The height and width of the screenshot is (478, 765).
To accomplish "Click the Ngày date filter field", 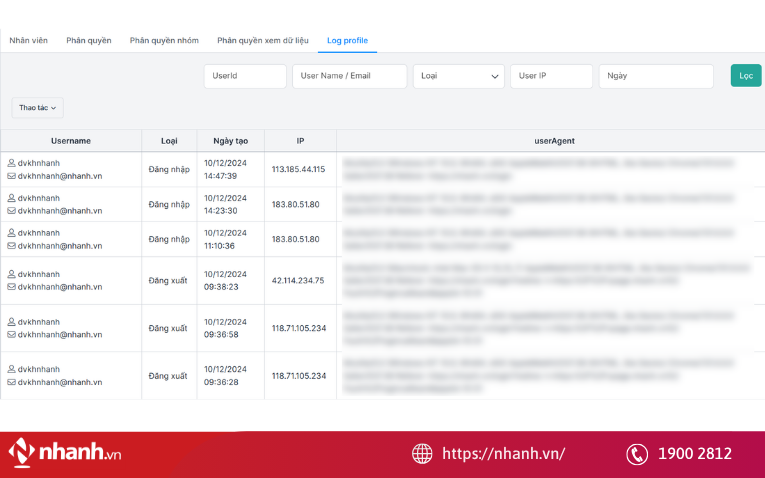I will 656,76.
